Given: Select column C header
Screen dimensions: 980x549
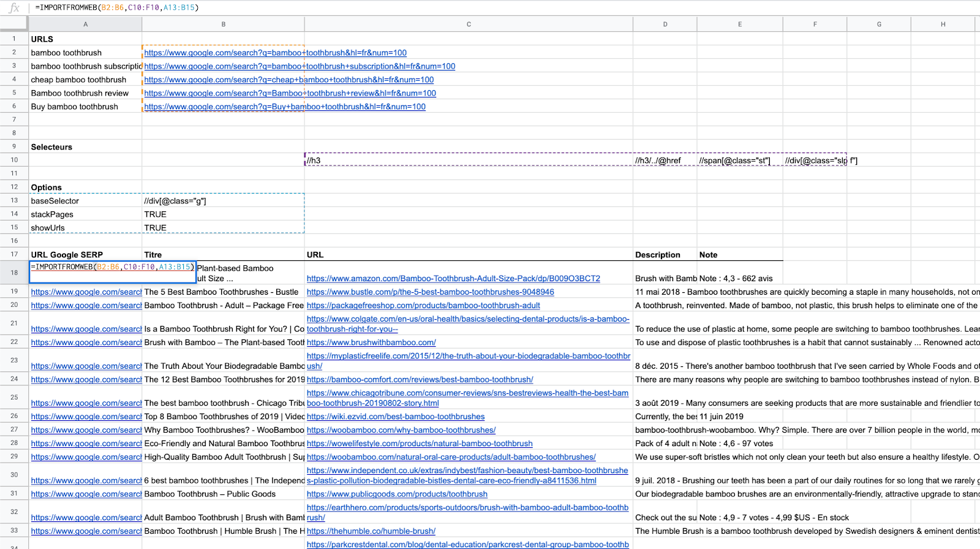Looking at the screenshot, I should point(469,24).
